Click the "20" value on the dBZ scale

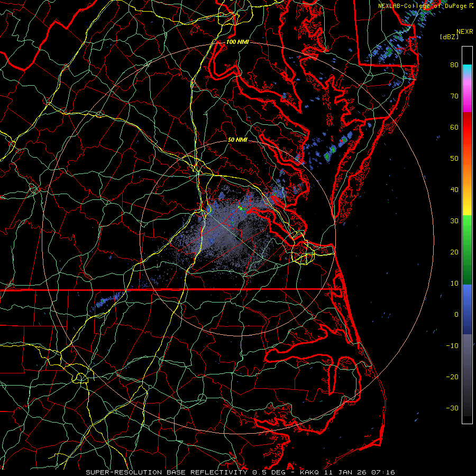[x=454, y=252]
